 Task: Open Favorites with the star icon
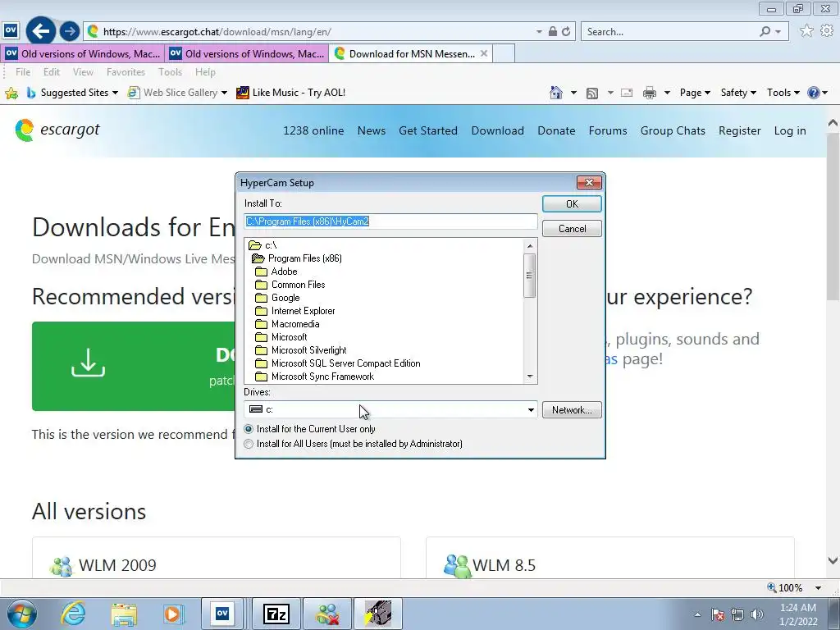tap(806, 31)
